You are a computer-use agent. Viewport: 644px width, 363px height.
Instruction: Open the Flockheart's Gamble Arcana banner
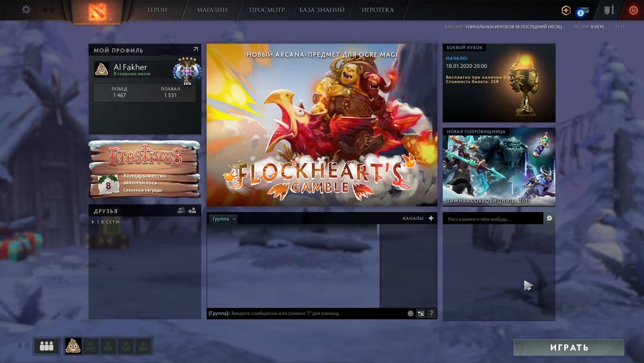321,125
